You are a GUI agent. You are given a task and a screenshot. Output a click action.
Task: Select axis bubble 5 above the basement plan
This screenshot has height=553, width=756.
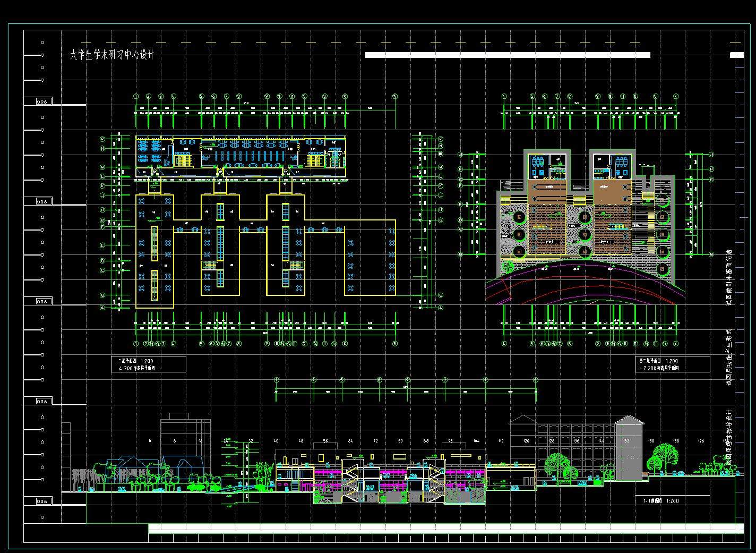click(x=532, y=97)
